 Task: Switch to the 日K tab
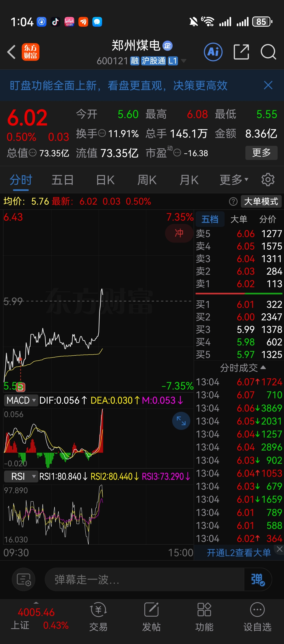click(105, 180)
